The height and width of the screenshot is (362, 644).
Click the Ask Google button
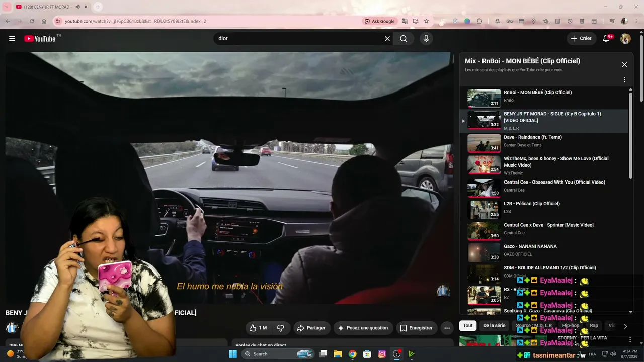tap(380, 21)
